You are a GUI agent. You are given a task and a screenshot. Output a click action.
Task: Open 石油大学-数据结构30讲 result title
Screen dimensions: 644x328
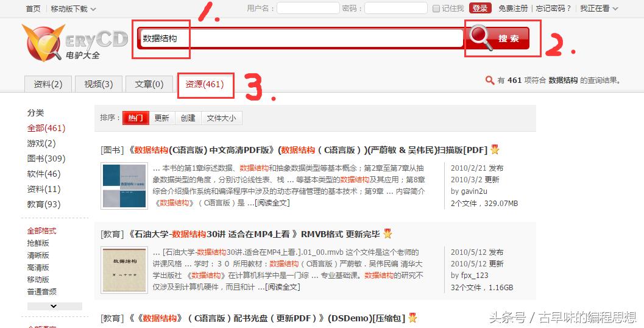[254, 234]
